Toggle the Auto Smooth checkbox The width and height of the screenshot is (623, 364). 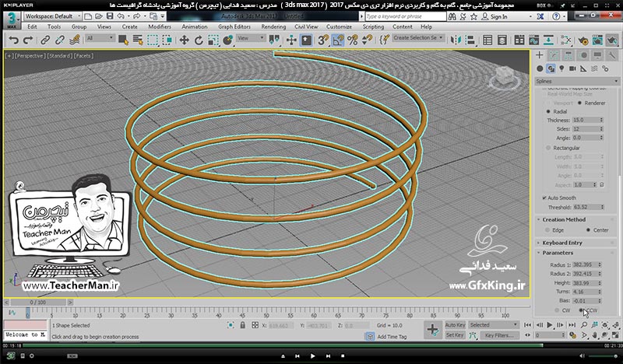pos(544,198)
